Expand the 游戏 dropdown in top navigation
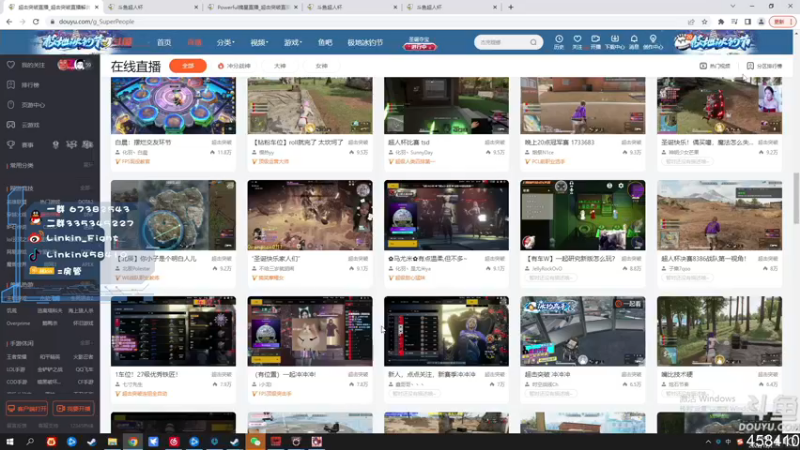Image resolution: width=800 pixels, height=450 pixels. pos(293,42)
